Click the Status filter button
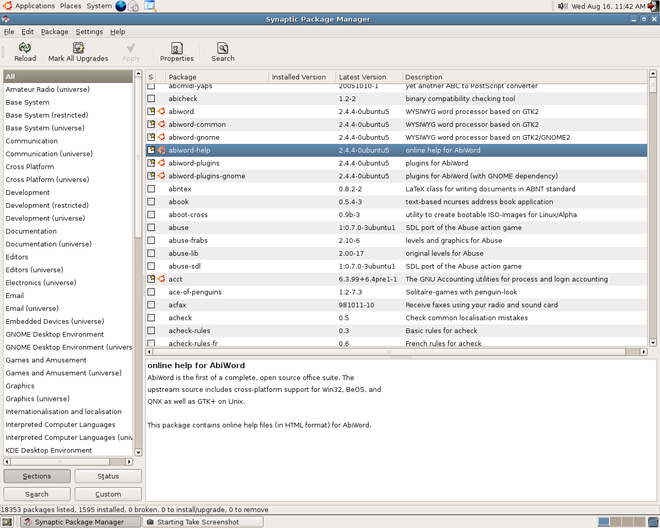The image size is (660, 528). [108, 476]
